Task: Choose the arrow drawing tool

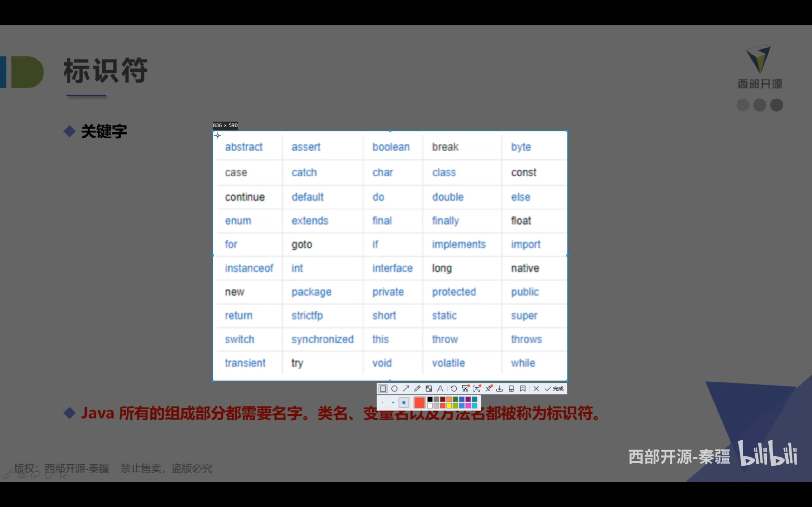Action: click(406, 388)
